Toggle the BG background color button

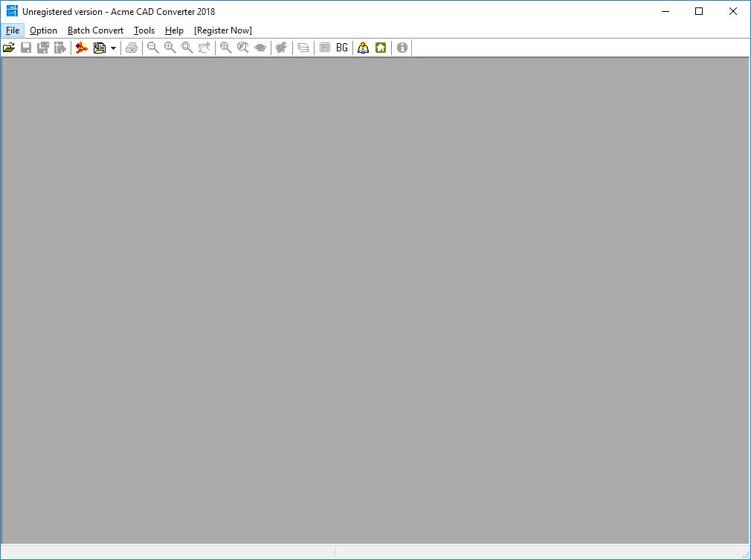coord(342,48)
